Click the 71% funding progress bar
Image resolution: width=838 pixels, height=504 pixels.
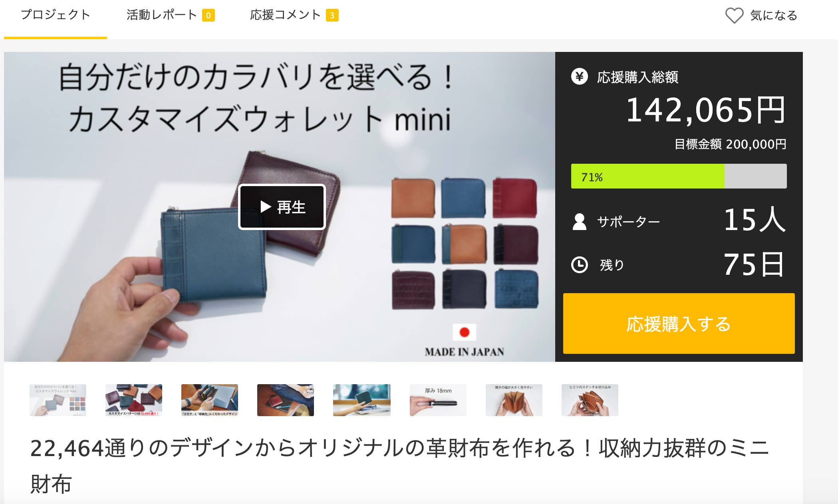[x=679, y=176]
